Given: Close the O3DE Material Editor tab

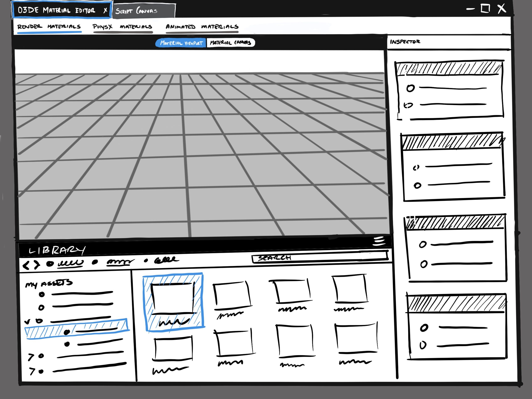Looking at the screenshot, I should point(105,10).
